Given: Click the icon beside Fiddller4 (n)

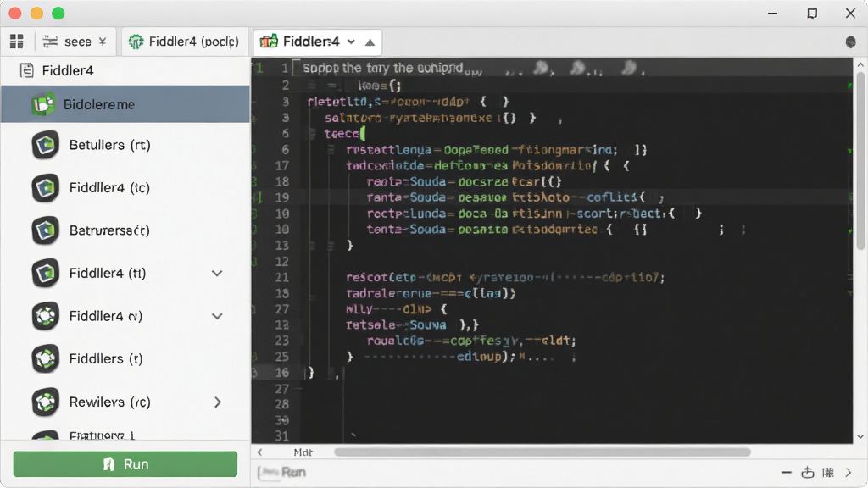Looking at the screenshot, I should point(46,316).
